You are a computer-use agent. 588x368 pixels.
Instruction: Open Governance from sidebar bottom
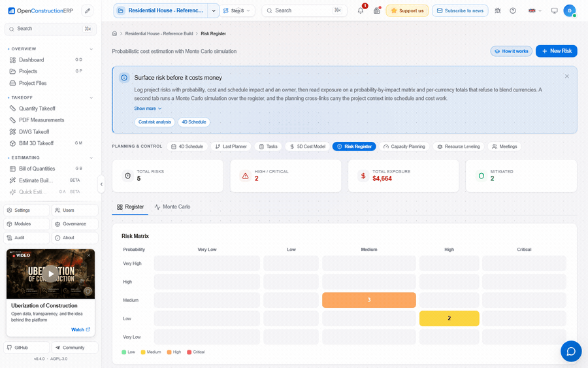tap(75, 224)
